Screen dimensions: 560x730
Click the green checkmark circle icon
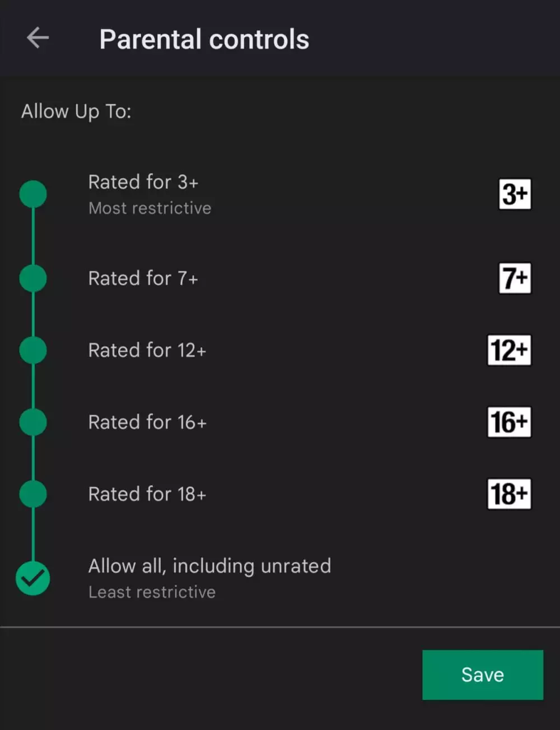[x=33, y=578]
